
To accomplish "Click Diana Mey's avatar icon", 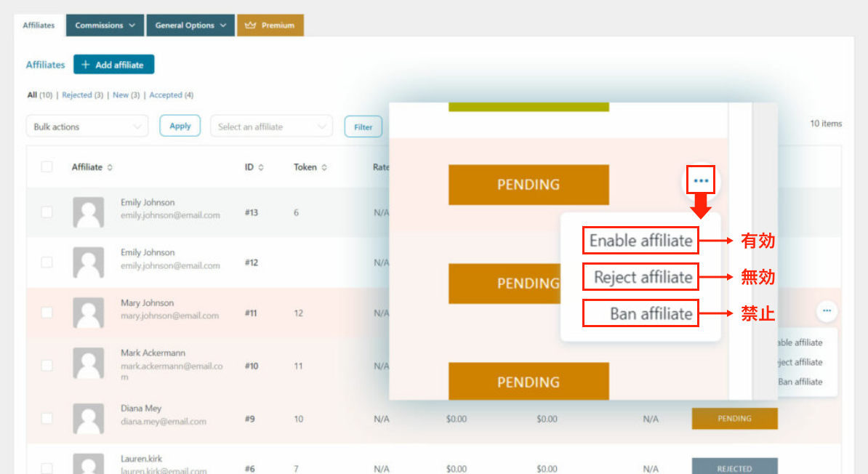I will pyautogui.click(x=88, y=419).
